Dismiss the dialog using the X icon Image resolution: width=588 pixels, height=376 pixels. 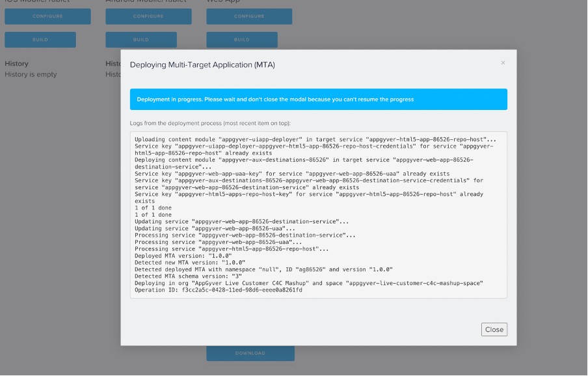tap(503, 63)
